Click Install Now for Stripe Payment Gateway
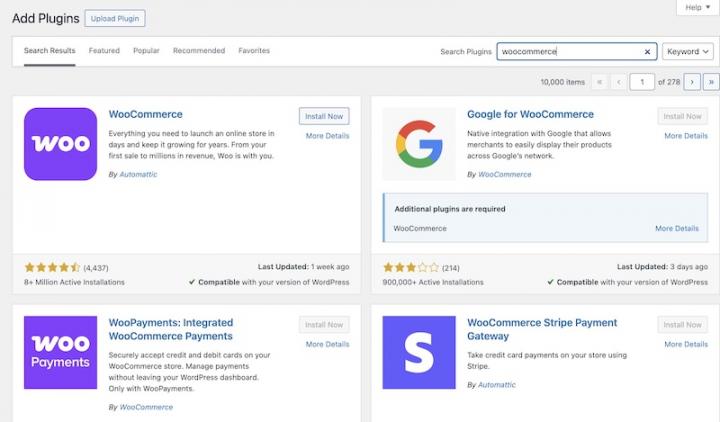 pyautogui.click(x=682, y=325)
